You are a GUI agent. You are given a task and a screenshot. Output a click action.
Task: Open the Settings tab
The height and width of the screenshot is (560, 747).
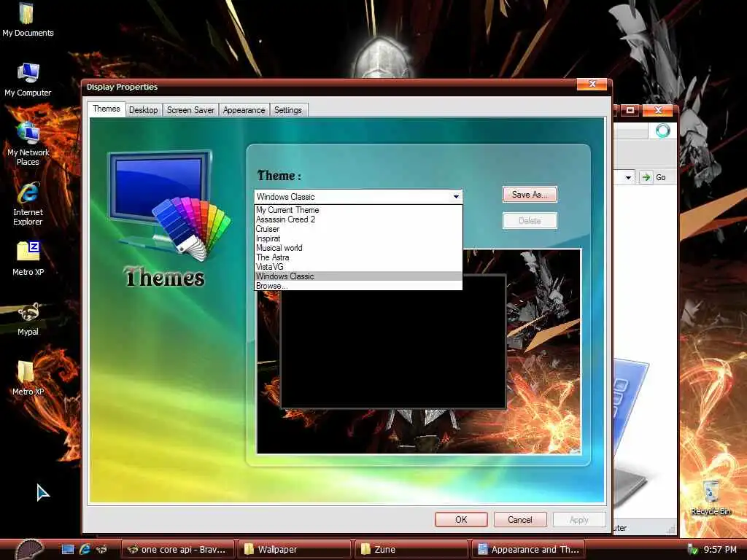pos(287,110)
